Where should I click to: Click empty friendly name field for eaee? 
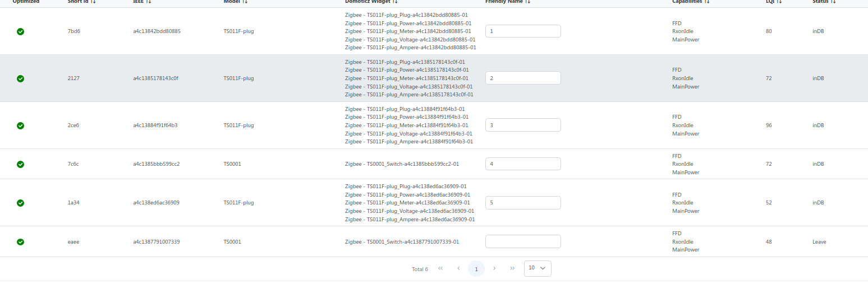[x=523, y=241]
